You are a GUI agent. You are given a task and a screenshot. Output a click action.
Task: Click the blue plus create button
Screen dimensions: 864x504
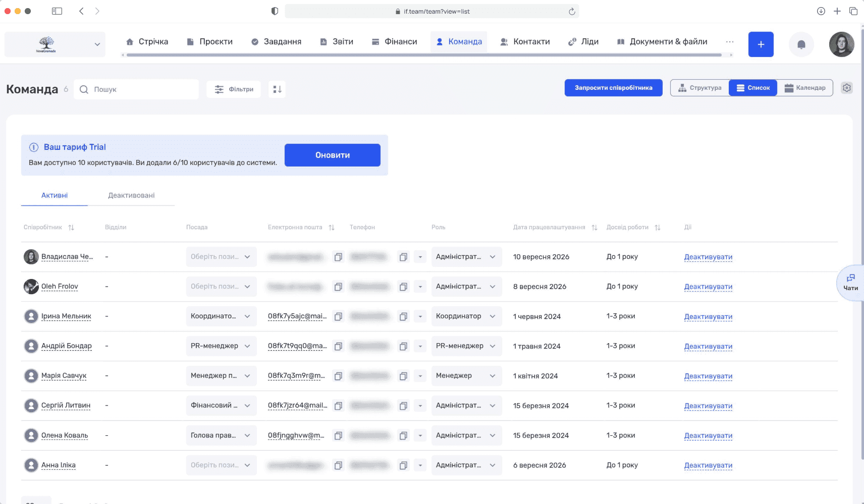(x=761, y=44)
